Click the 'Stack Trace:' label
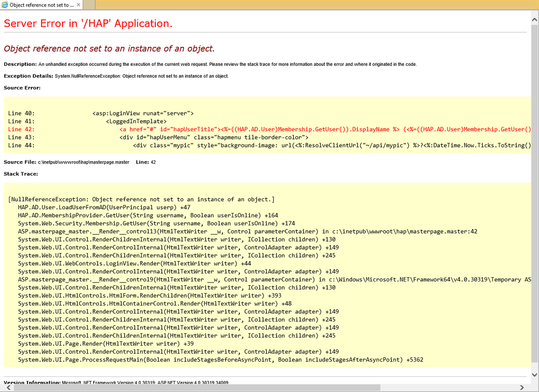The height and width of the screenshot is (392, 539). 21,174
